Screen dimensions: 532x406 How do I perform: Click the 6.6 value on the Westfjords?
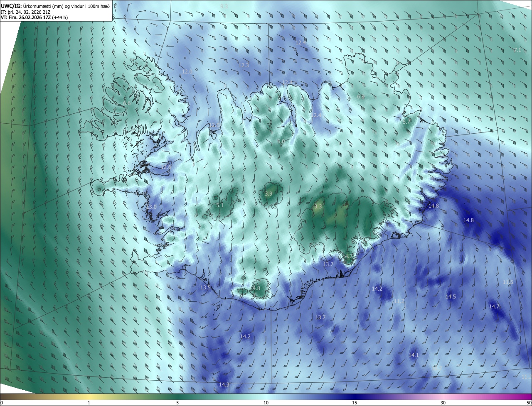click(x=127, y=103)
